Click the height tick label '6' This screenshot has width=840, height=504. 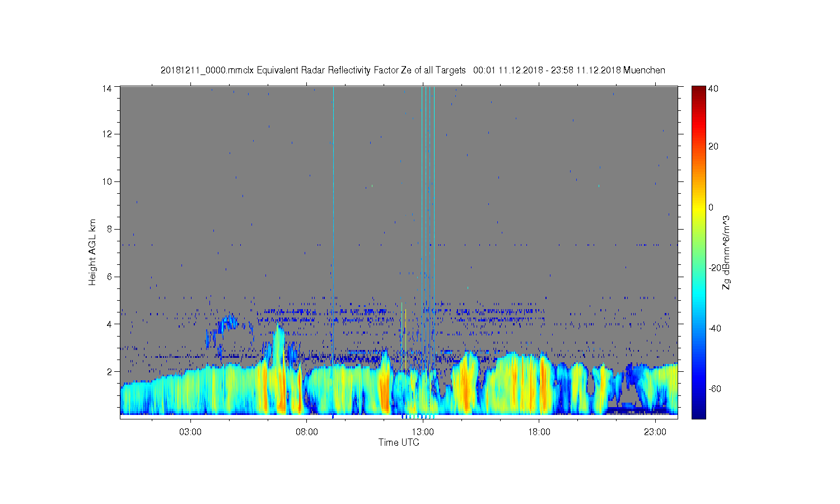point(110,277)
